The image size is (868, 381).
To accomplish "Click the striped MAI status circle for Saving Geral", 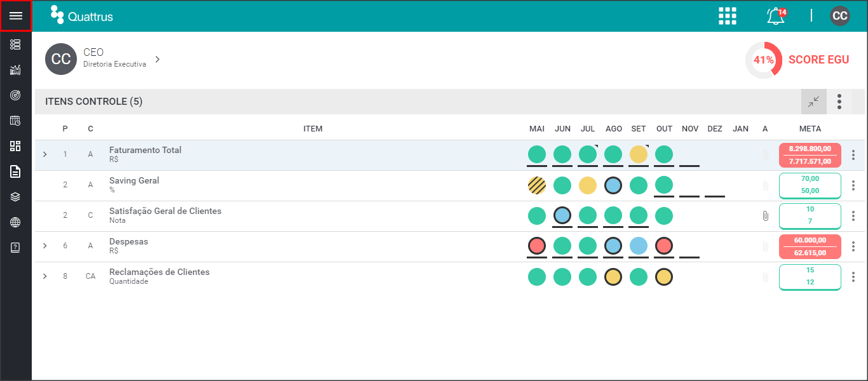I will pos(537,185).
